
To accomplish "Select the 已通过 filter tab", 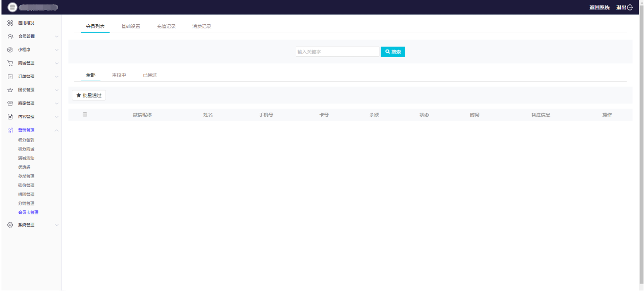I will [150, 75].
